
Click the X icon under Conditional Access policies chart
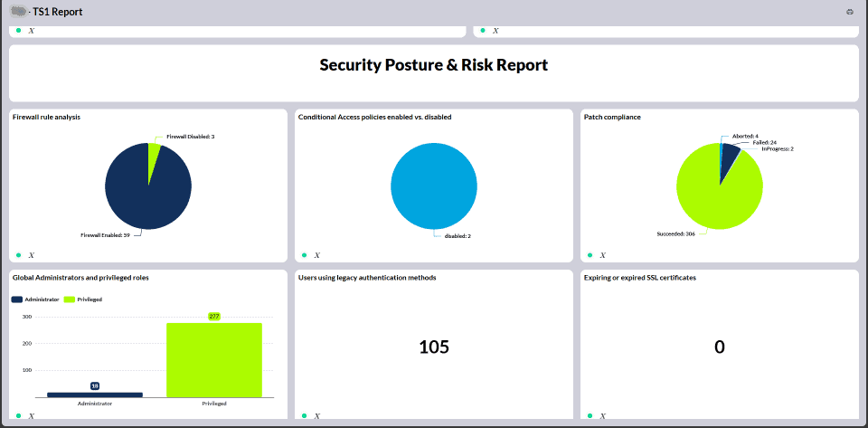pos(317,255)
